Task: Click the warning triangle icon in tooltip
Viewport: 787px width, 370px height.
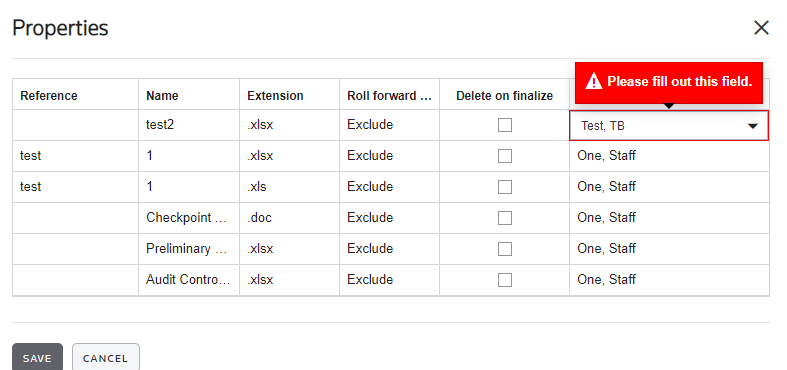Action: pos(594,81)
